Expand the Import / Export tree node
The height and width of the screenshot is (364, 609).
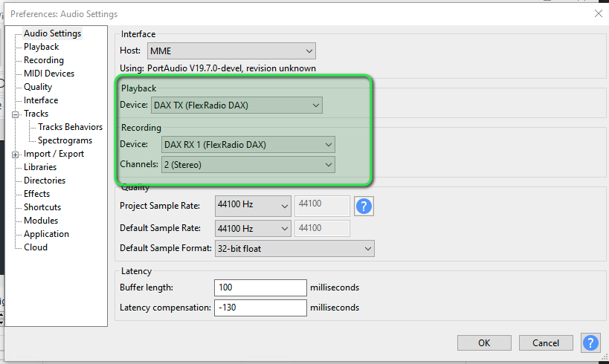pyautogui.click(x=15, y=155)
